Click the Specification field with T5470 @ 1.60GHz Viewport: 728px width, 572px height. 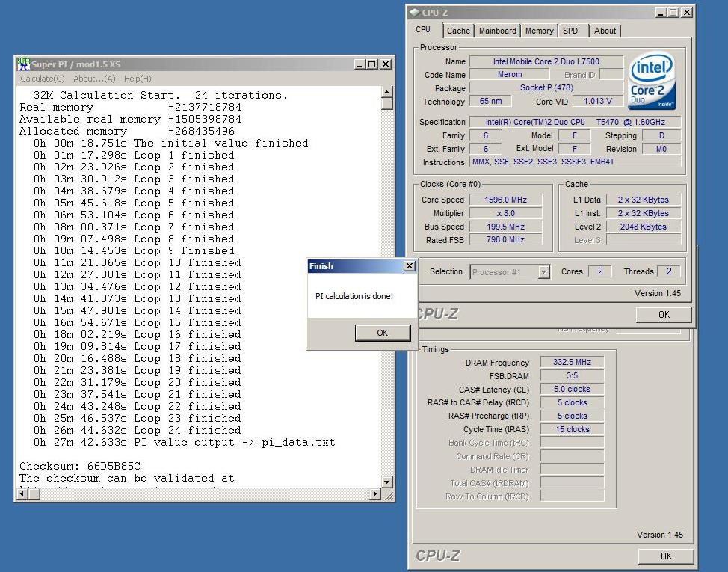(x=576, y=122)
